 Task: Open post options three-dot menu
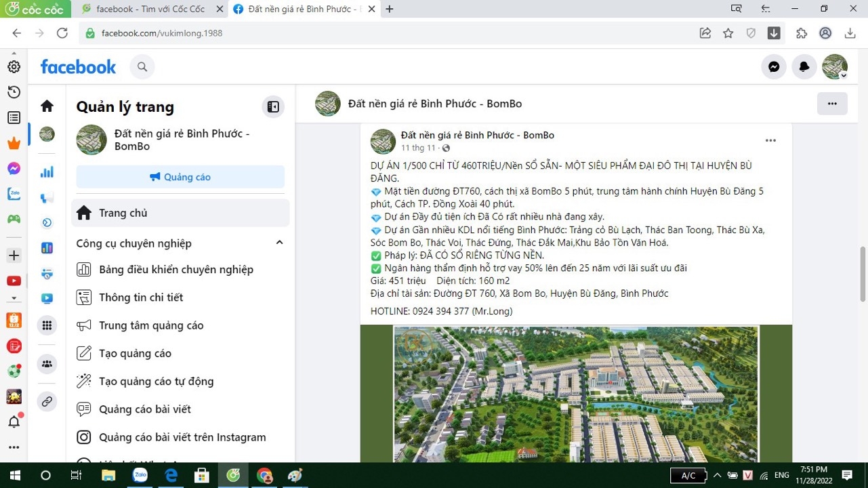[x=770, y=140]
